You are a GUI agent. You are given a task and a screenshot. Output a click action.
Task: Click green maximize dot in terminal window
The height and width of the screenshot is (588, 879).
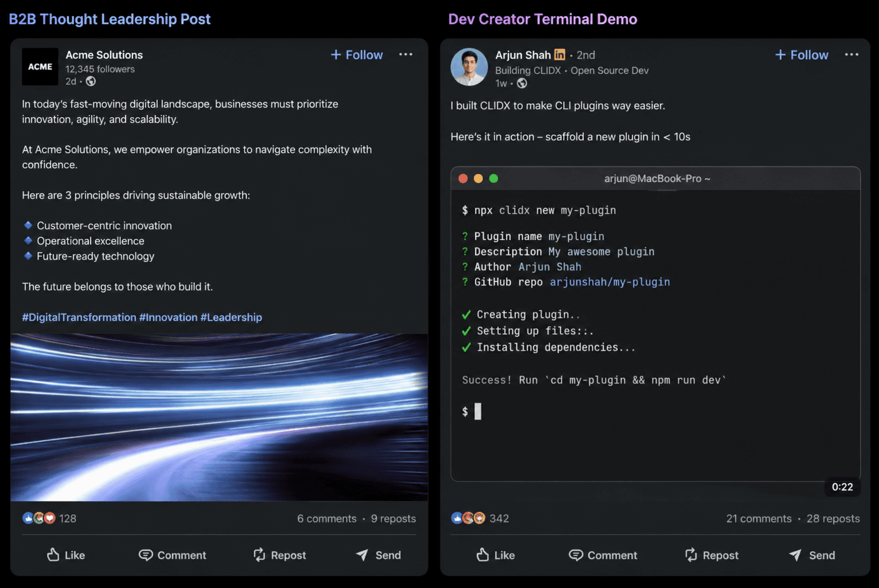pos(494,178)
